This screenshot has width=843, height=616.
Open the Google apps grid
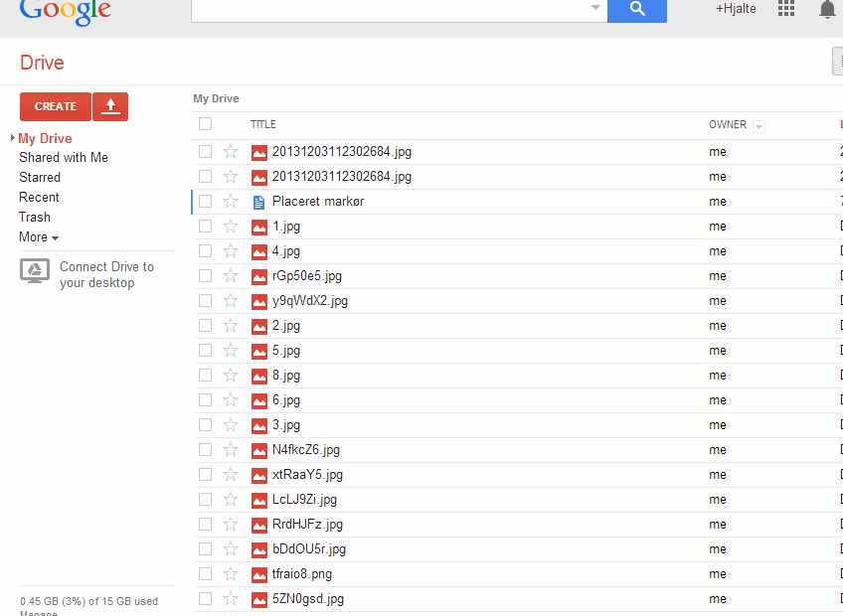pos(785,9)
